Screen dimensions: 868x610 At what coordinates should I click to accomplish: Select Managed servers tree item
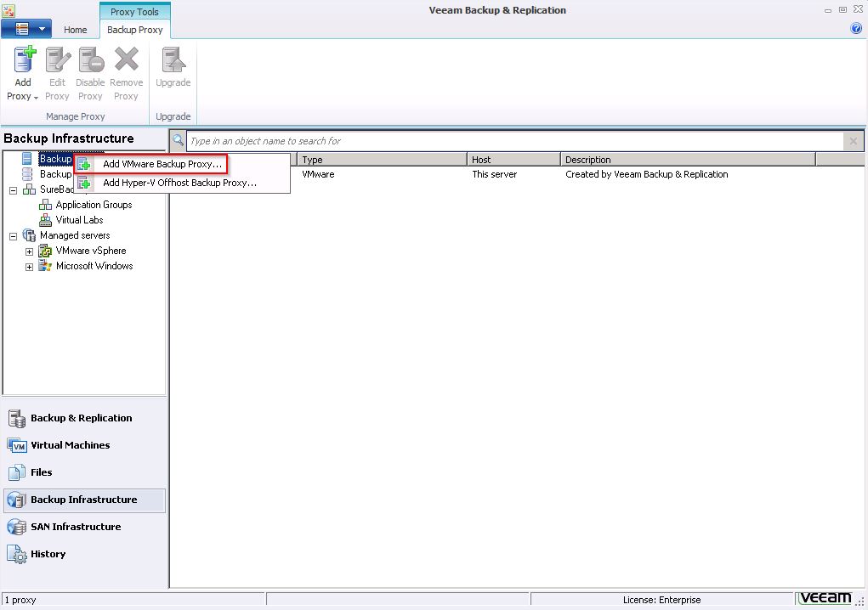[x=75, y=235]
